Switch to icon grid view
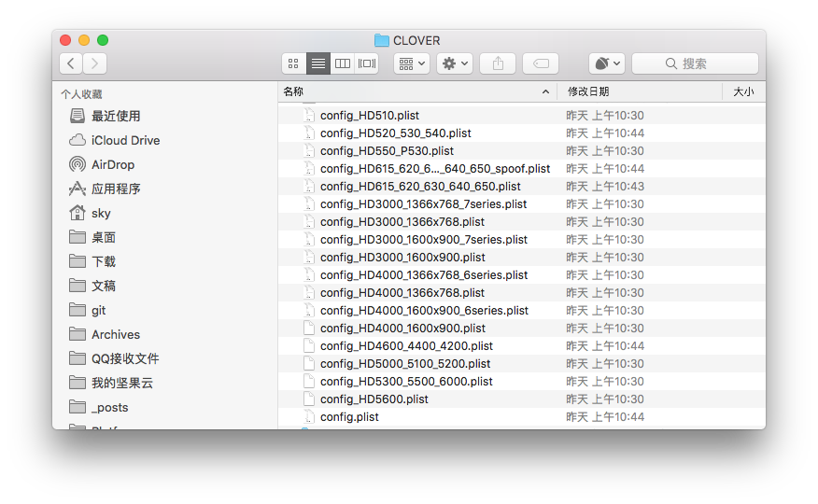Image resolution: width=818 pixels, height=504 pixels. pos(294,63)
